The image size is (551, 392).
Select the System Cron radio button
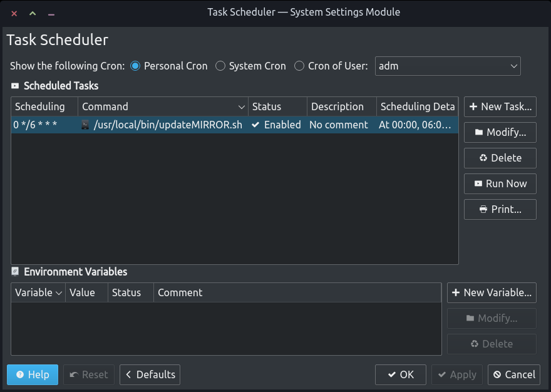[220, 66]
